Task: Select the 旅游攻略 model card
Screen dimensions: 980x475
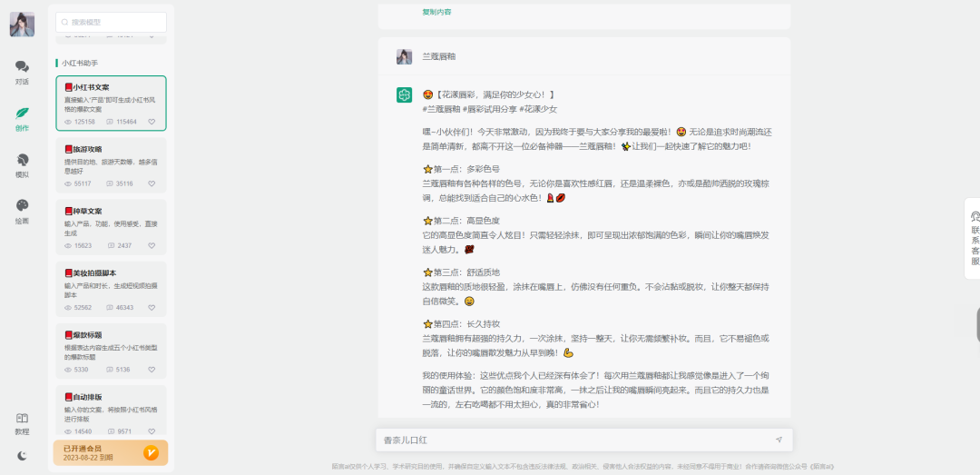Action: tap(112, 165)
